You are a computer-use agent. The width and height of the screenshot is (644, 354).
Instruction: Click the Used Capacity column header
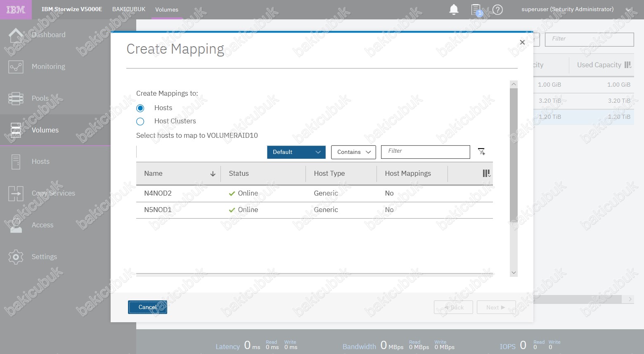[599, 65]
